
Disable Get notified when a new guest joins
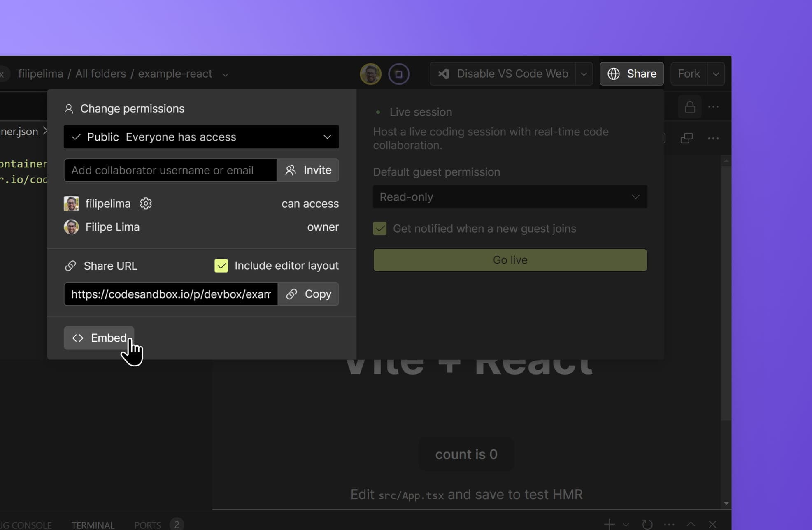pos(379,229)
